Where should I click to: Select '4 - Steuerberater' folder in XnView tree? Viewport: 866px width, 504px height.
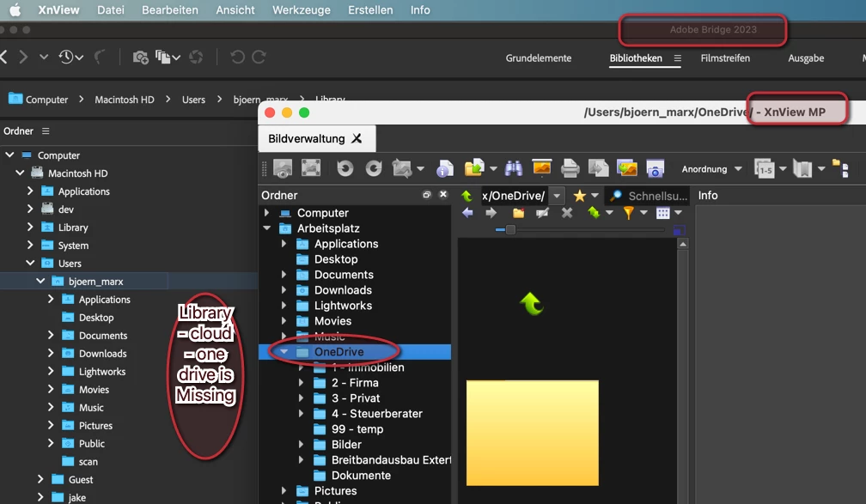click(376, 414)
